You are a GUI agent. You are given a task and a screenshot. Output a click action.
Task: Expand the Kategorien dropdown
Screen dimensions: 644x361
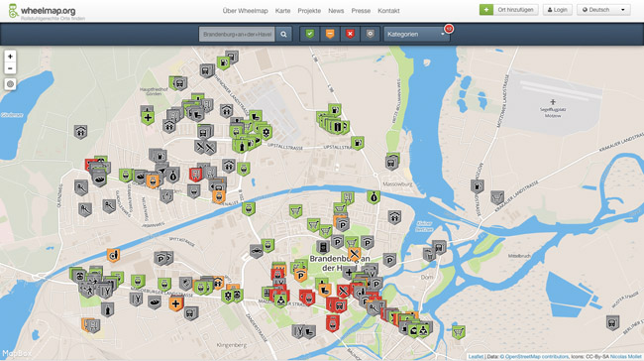point(416,34)
